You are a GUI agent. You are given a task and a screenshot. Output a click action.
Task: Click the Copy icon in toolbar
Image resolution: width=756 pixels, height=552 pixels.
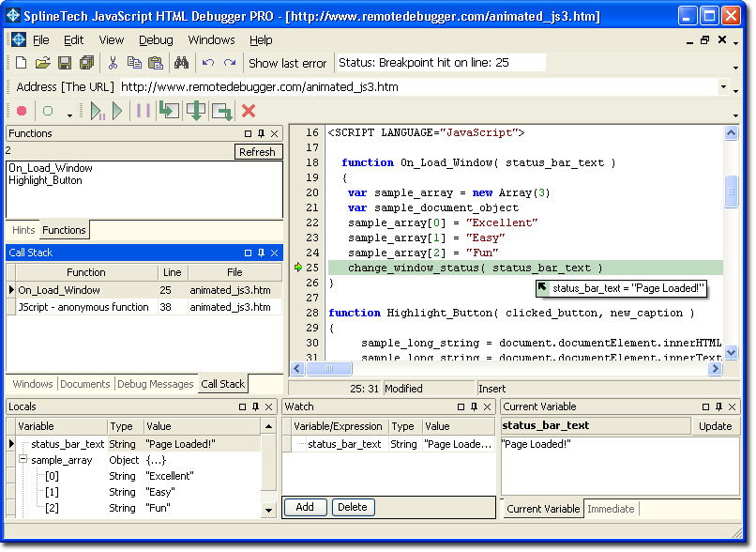134,63
